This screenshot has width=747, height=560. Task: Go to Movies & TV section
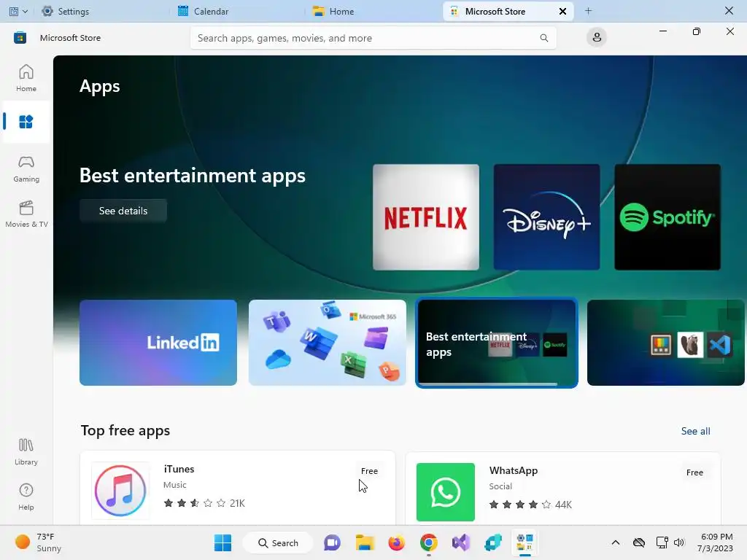pyautogui.click(x=26, y=214)
